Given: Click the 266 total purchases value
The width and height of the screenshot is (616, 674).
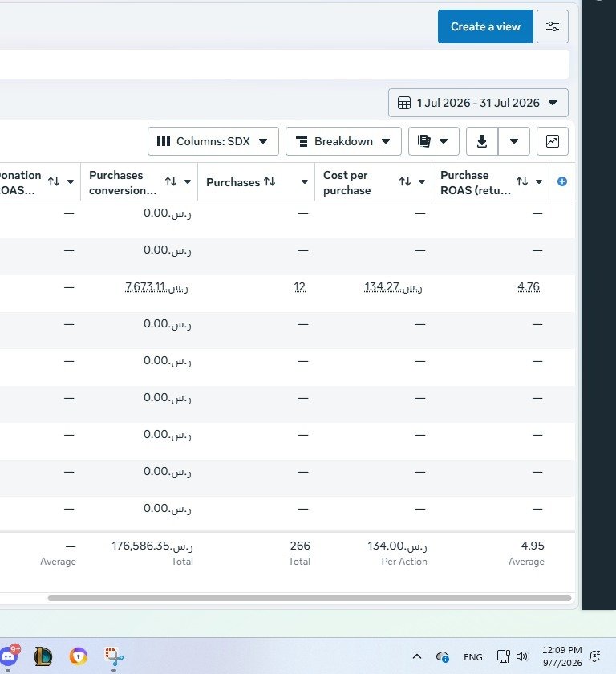Looking at the screenshot, I should click(300, 546).
